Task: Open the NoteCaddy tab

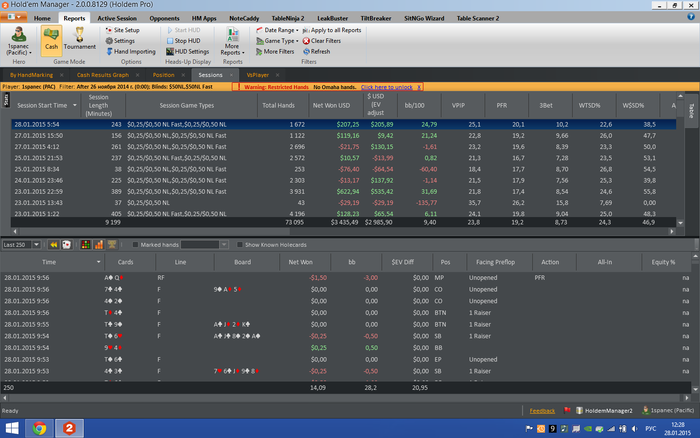Action: pyautogui.click(x=244, y=18)
